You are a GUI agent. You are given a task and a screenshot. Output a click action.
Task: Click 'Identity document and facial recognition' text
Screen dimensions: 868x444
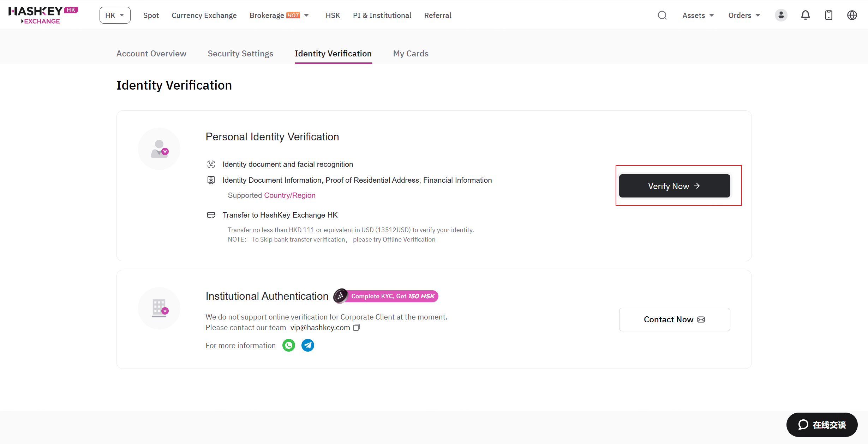coord(288,164)
